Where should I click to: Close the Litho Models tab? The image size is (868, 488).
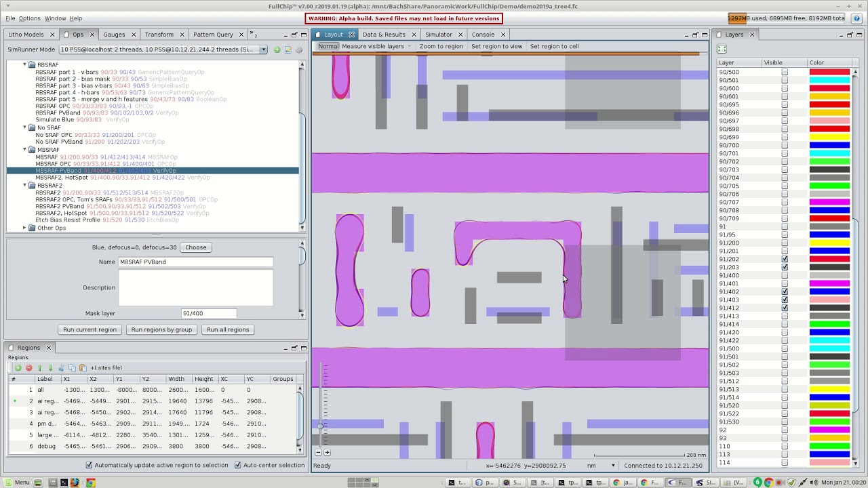coord(54,35)
